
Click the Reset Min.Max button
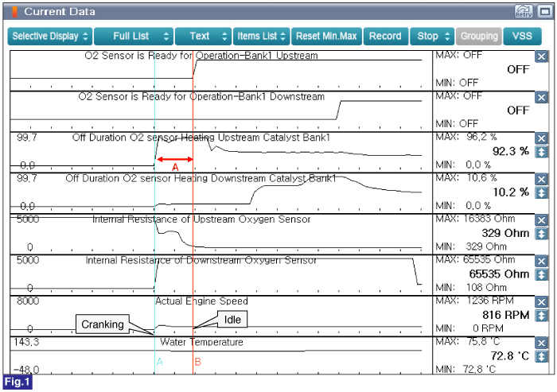pyautogui.click(x=326, y=37)
